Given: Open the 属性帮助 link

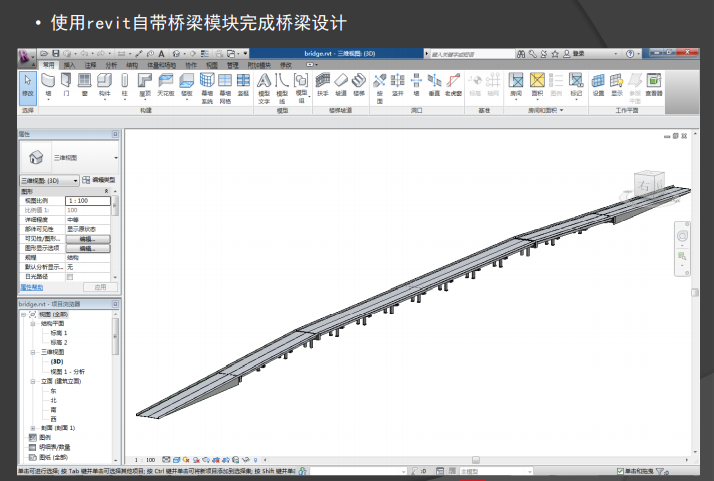Looking at the screenshot, I should (32, 286).
